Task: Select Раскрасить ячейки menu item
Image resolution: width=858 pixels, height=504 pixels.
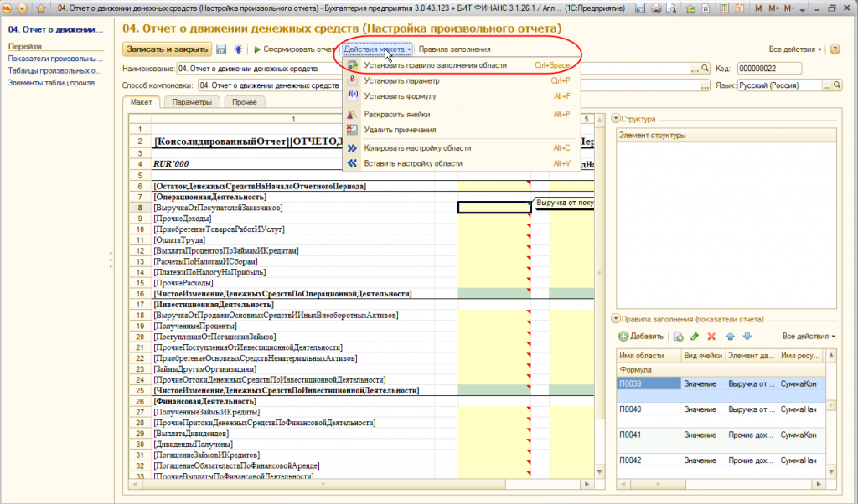Action: [397, 114]
